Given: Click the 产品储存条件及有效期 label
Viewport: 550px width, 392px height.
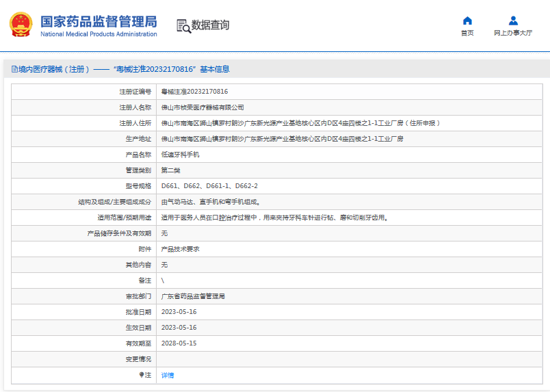Looking at the screenshot, I should [119, 233].
